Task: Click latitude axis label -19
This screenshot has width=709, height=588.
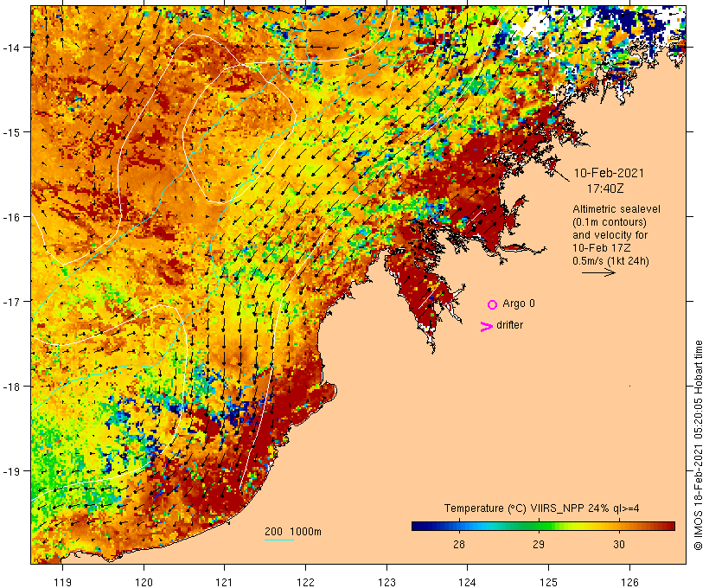Action: 10,471
